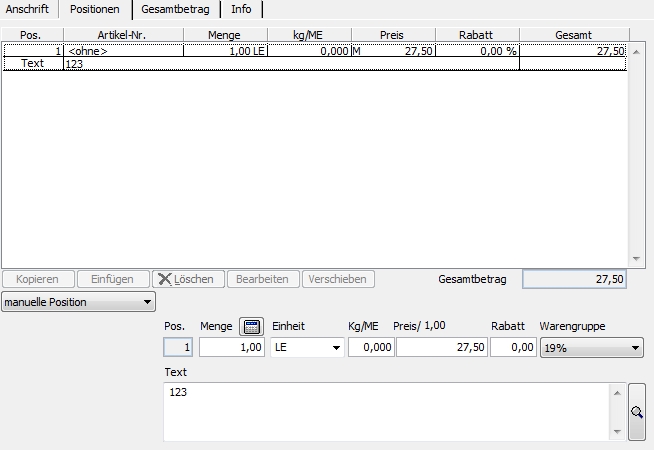654x450 pixels.
Task: Click the Preis column header
Action: click(x=393, y=35)
